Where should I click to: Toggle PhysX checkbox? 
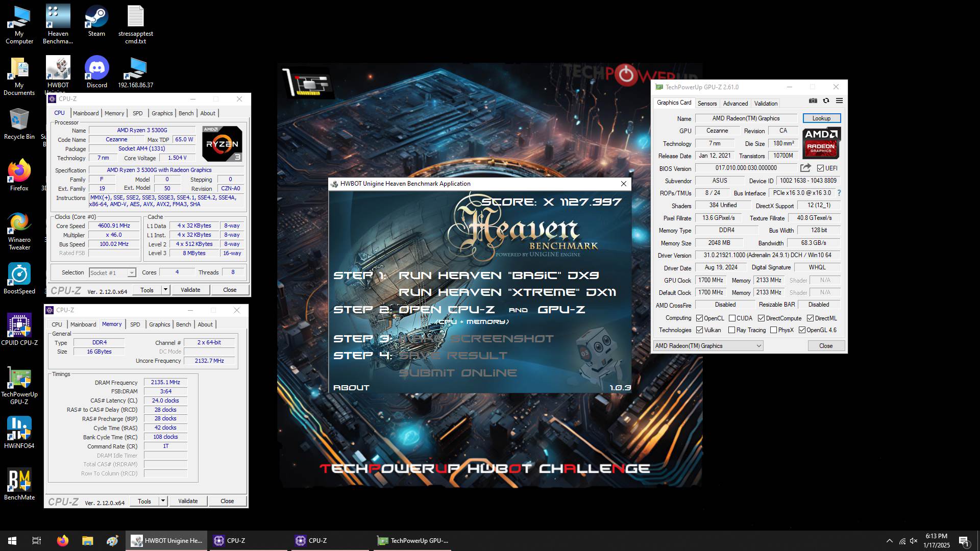(x=773, y=330)
